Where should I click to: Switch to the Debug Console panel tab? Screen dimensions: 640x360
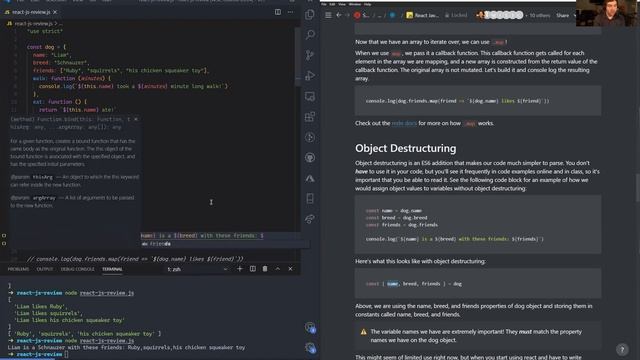tap(78, 269)
